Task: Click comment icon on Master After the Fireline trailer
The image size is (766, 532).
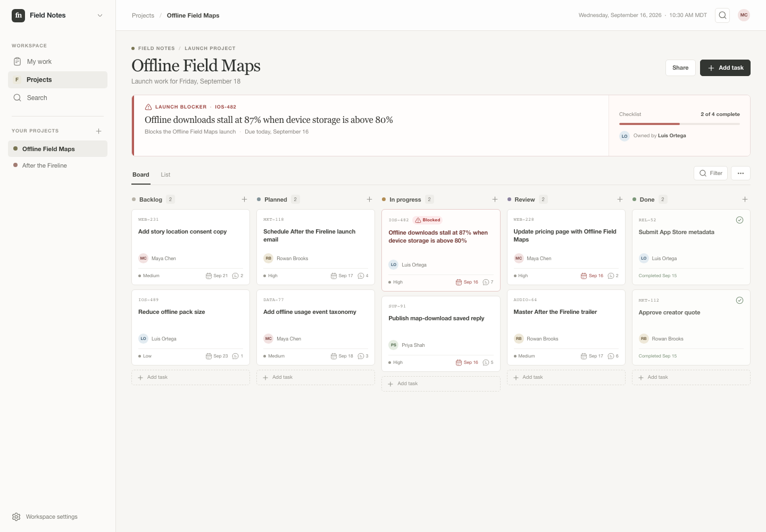Action: pos(611,356)
